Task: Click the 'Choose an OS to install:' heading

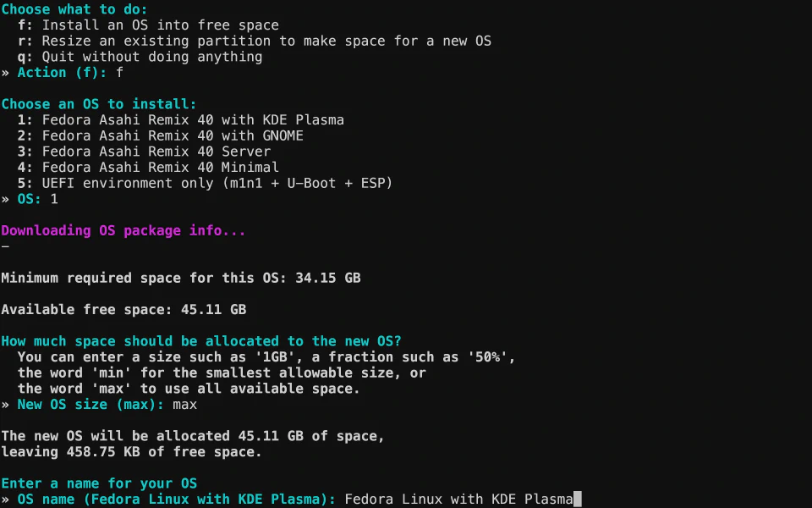Action: pos(99,104)
